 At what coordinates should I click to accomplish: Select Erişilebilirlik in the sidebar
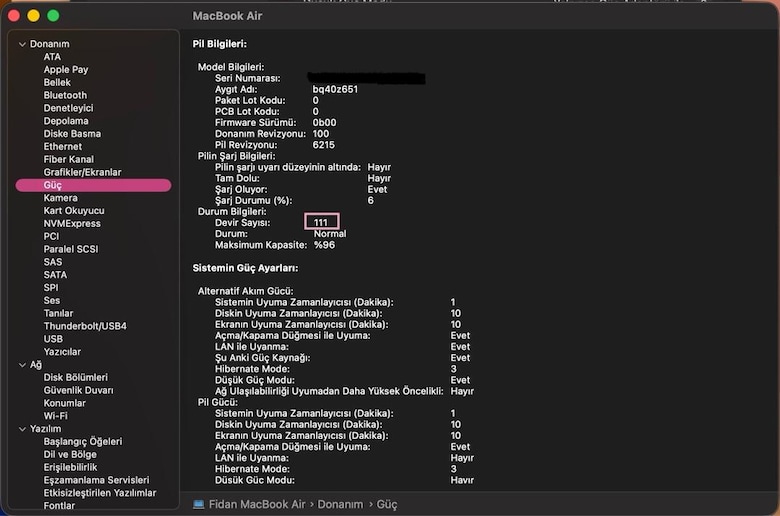click(71, 467)
